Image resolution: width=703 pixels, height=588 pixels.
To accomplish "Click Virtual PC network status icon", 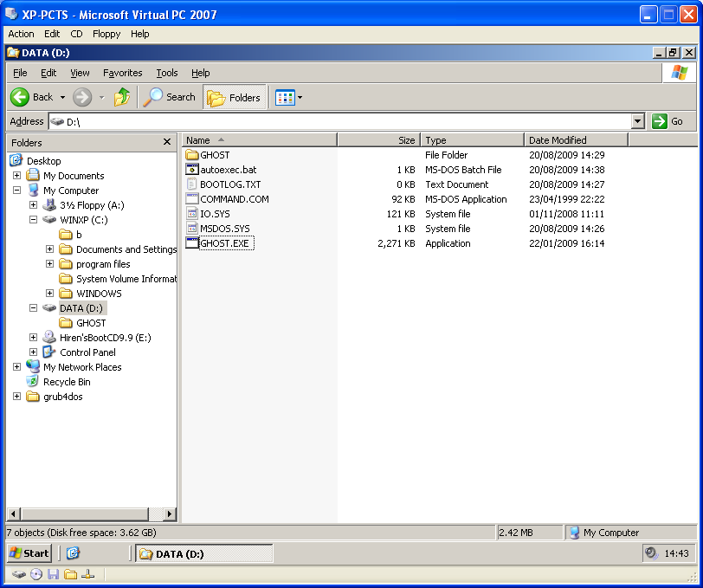I will point(88,574).
